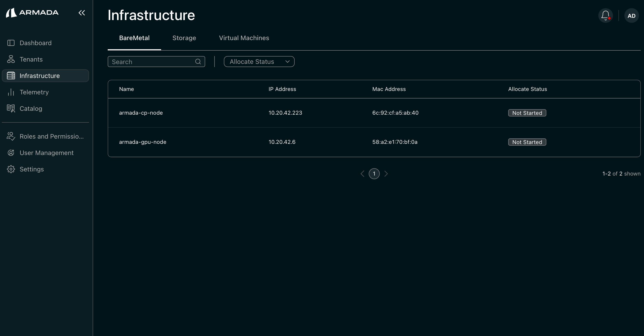Screen dimensions: 644x336
Task: Collapse the sidebar with double chevron
Action: click(x=82, y=13)
